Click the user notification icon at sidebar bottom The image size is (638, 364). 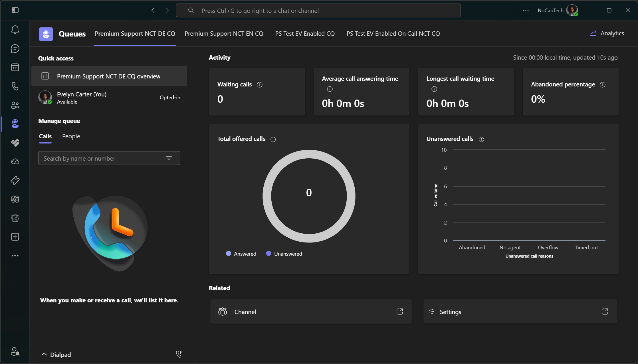pyautogui.click(x=15, y=351)
